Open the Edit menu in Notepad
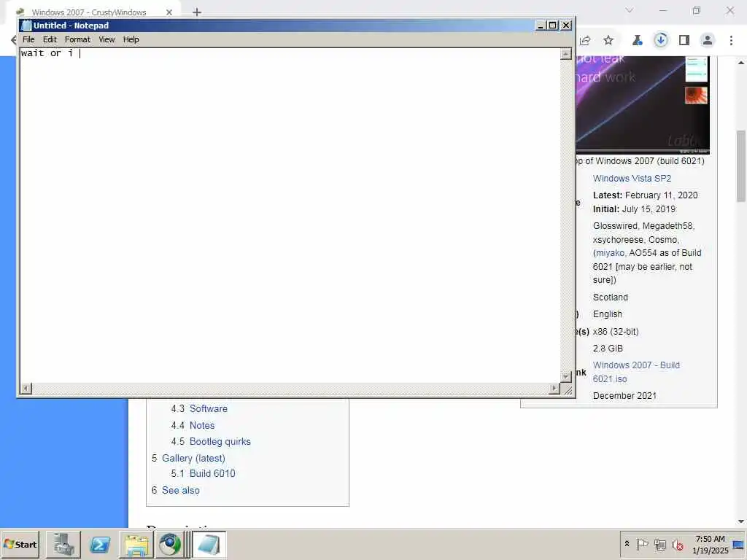Image resolution: width=747 pixels, height=560 pixels. [50, 39]
